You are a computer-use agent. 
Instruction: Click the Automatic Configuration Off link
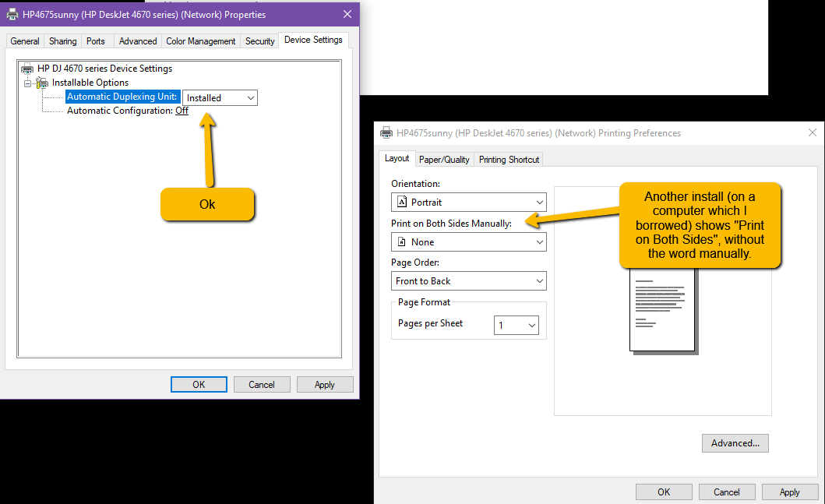pos(182,111)
